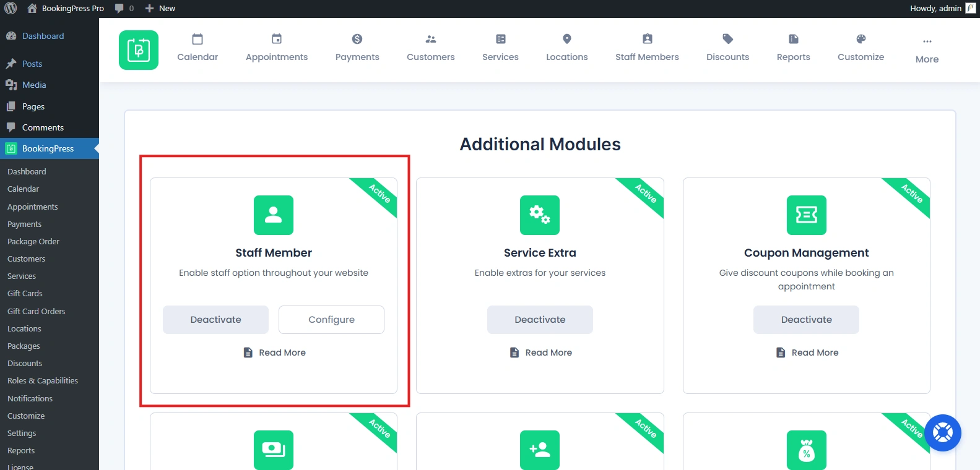Click the Service Extra gears icon
Image resolution: width=980 pixels, height=470 pixels.
[x=540, y=215]
